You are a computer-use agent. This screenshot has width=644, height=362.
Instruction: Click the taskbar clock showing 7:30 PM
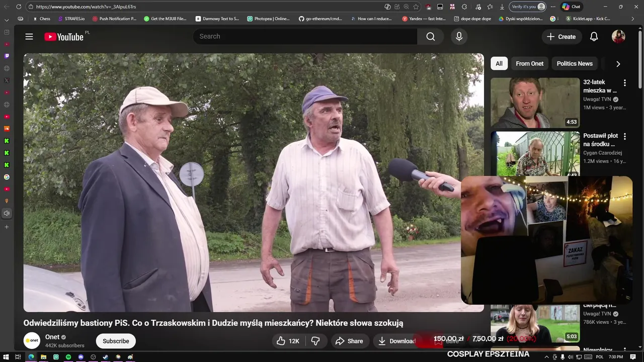[616, 357]
